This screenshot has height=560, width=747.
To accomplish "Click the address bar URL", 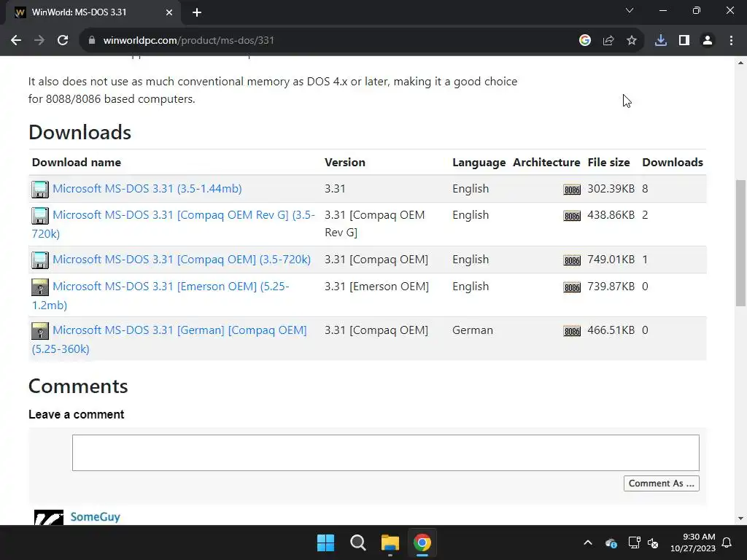I will coord(189,41).
